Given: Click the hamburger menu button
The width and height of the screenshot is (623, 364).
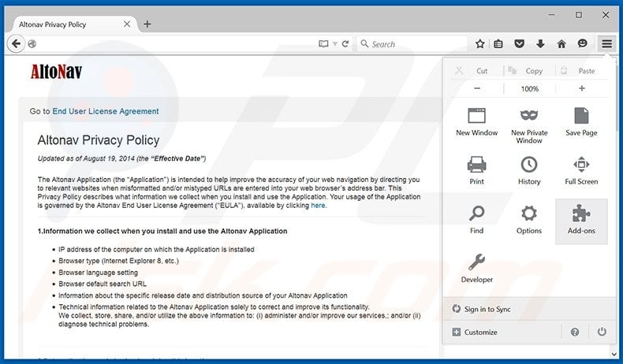Looking at the screenshot, I should click(x=606, y=43).
